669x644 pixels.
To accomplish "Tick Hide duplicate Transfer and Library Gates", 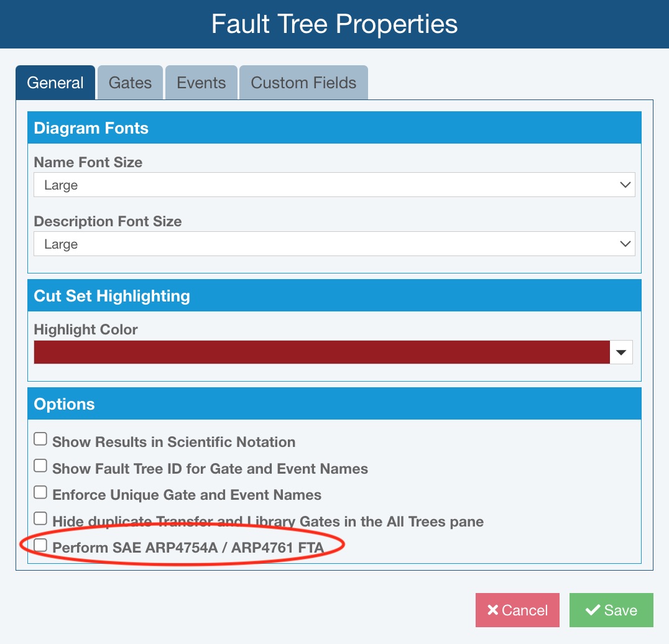I will (x=40, y=518).
